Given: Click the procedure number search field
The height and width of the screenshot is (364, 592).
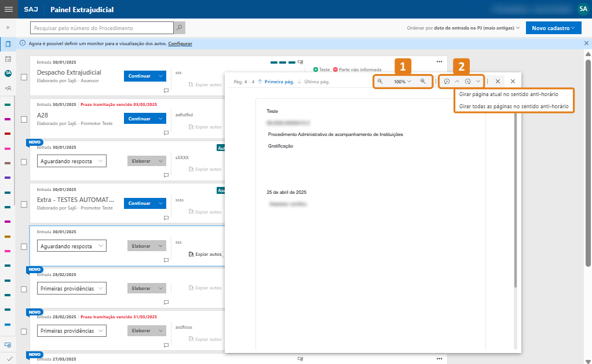Looking at the screenshot, I should coord(102,28).
